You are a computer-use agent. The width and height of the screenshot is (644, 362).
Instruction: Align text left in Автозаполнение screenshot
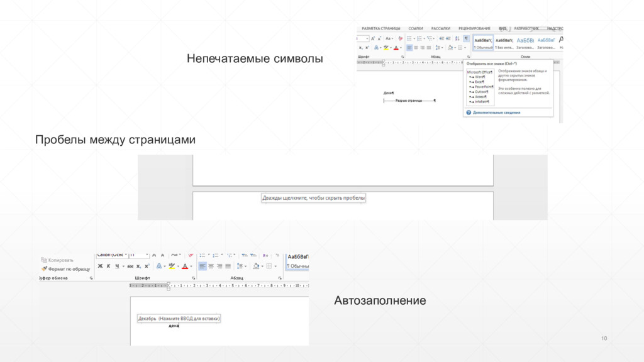tap(203, 266)
